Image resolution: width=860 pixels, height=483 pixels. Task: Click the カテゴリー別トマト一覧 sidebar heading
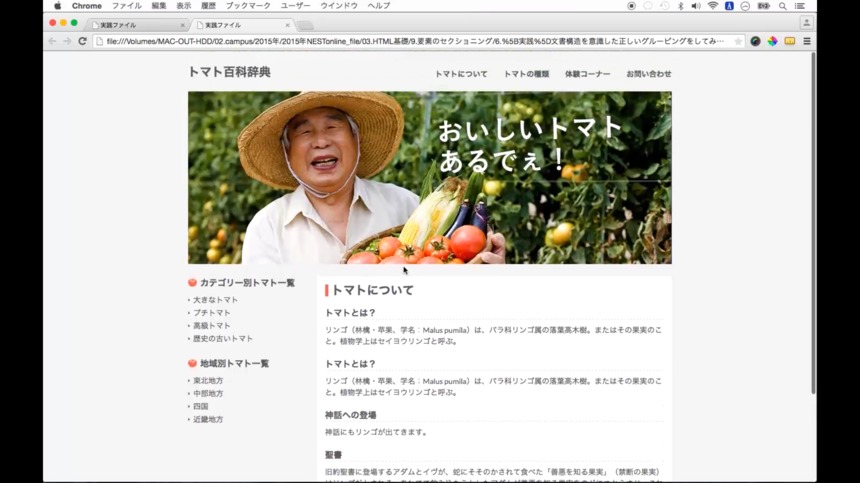pyautogui.click(x=247, y=283)
